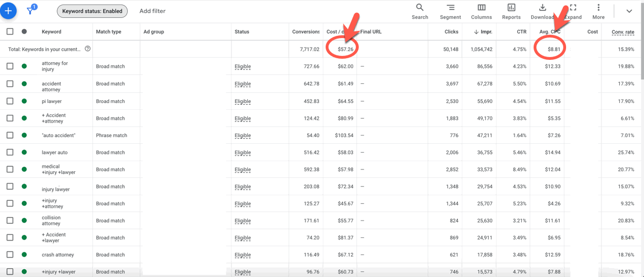Open the Search magnifier tool
The image size is (644, 277).
419,11
